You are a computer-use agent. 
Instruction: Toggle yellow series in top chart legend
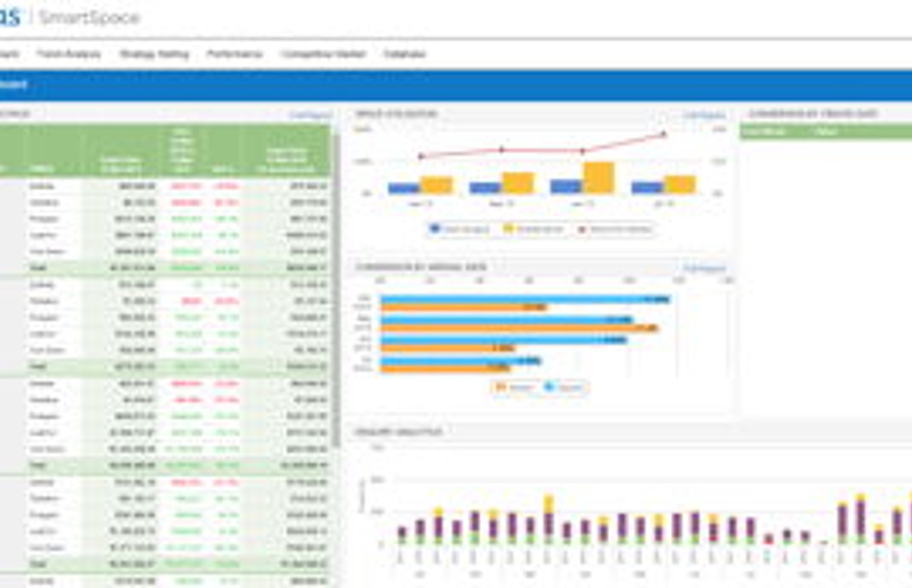tap(533, 229)
